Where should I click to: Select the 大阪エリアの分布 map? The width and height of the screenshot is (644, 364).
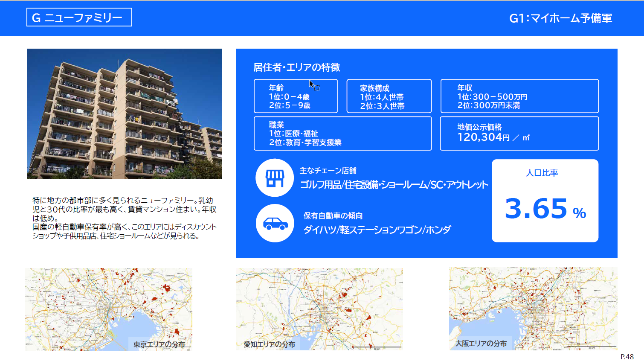532,309
